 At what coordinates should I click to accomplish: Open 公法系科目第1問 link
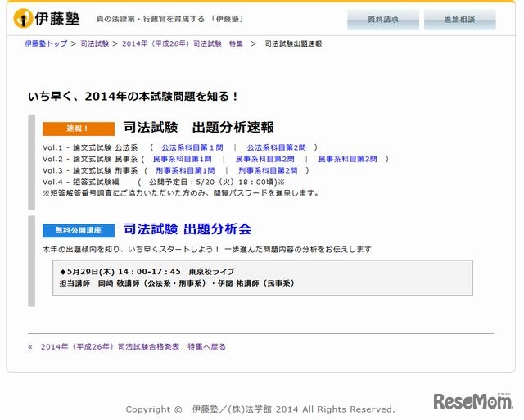click(x=192, y=147)
